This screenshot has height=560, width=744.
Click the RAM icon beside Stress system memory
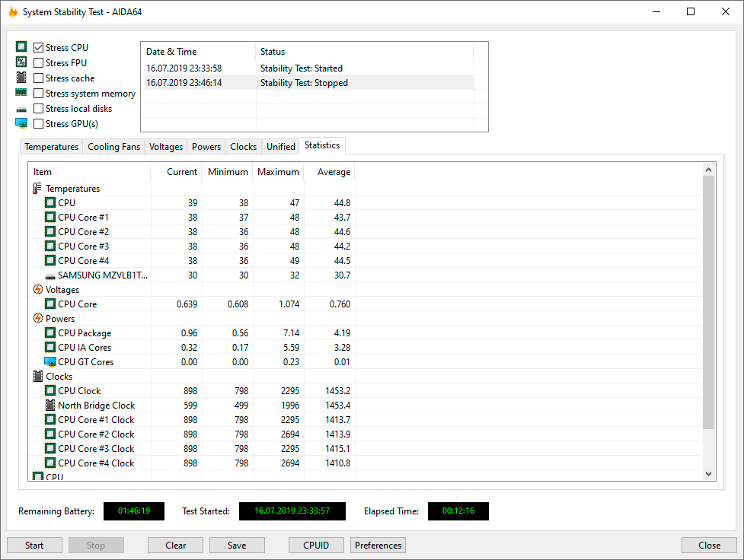tap(21, 92)
